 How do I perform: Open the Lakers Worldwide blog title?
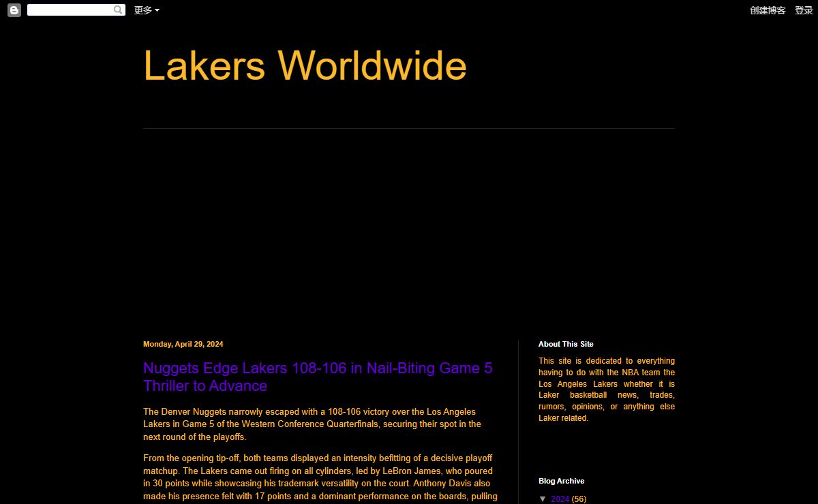pyautogui.click(x=305, y=66)
